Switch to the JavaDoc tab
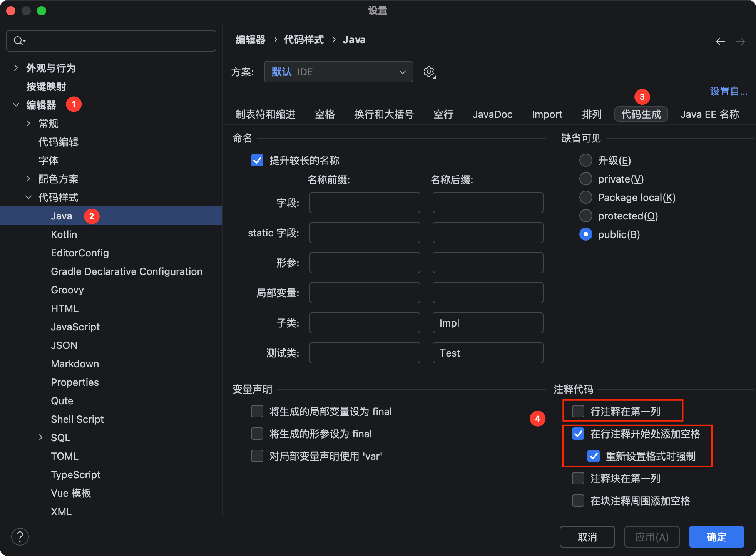 [x=492, y=114]
